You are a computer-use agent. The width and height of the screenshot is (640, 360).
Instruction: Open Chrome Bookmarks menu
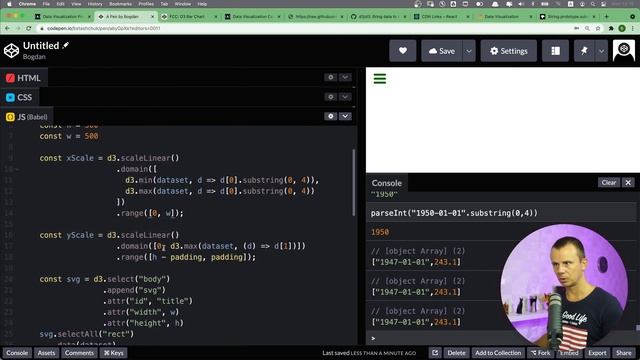[x=120, y=4]
